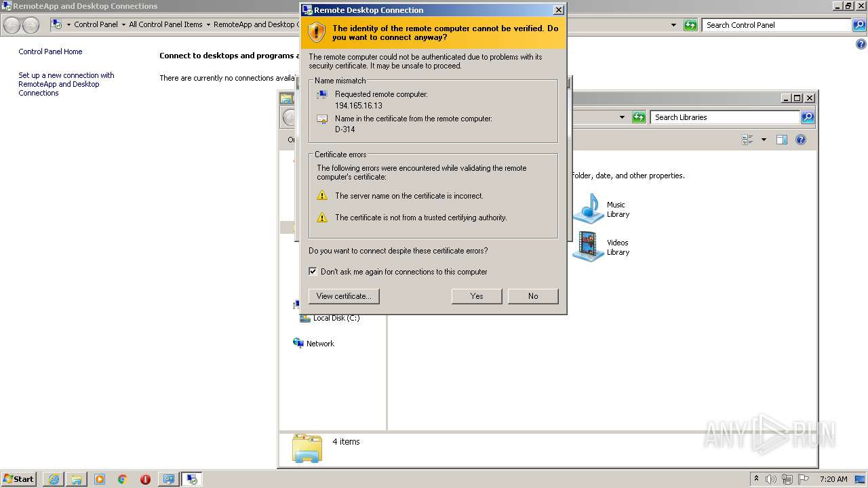
Task: Open Libraries address history dropdown
Action: click(x=622, y=117)
